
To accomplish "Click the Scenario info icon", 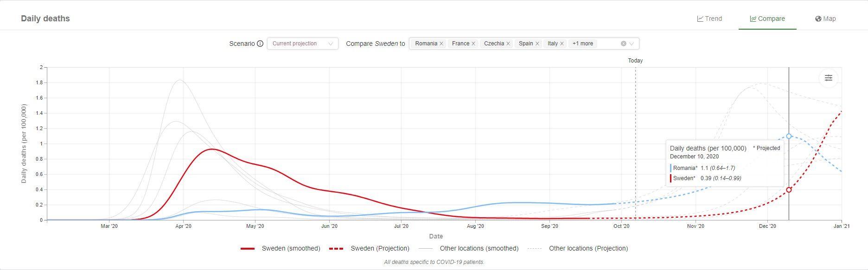I will click(x=260, y=44).
